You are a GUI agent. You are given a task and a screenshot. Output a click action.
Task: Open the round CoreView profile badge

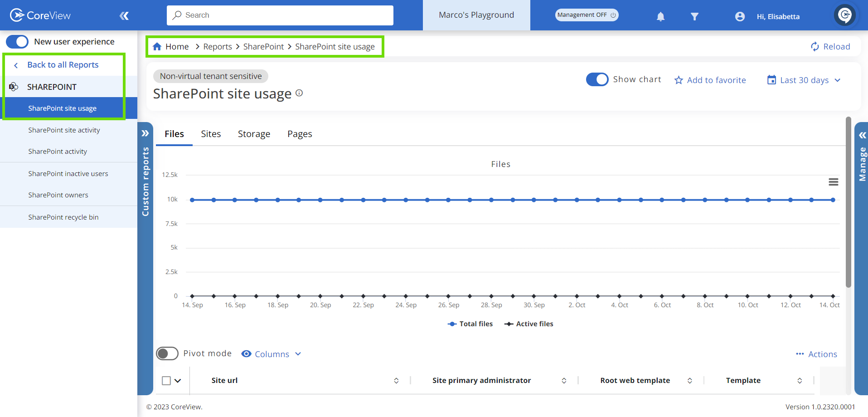click(x=845, y=15)
